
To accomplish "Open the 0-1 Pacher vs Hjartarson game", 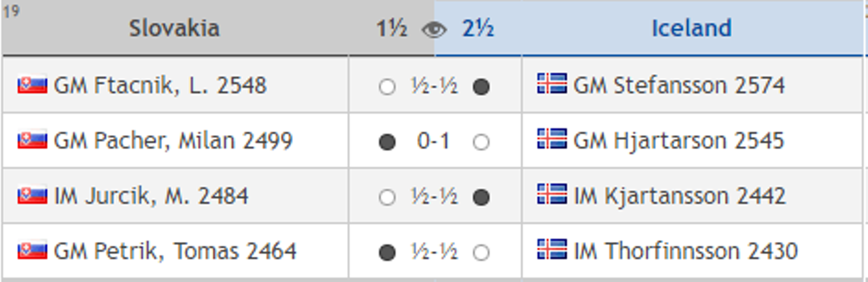I will pos(433,141).
